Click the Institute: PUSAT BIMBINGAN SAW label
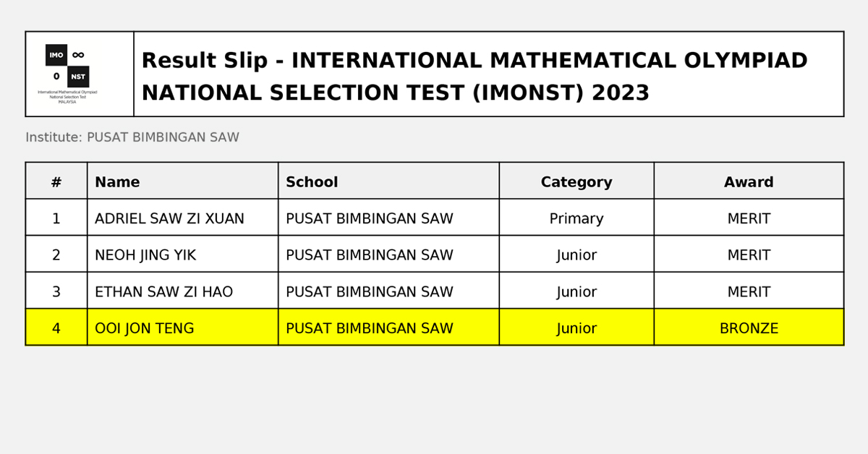Image resolution: width=868 pixels, height=454 pixels. 132,137
